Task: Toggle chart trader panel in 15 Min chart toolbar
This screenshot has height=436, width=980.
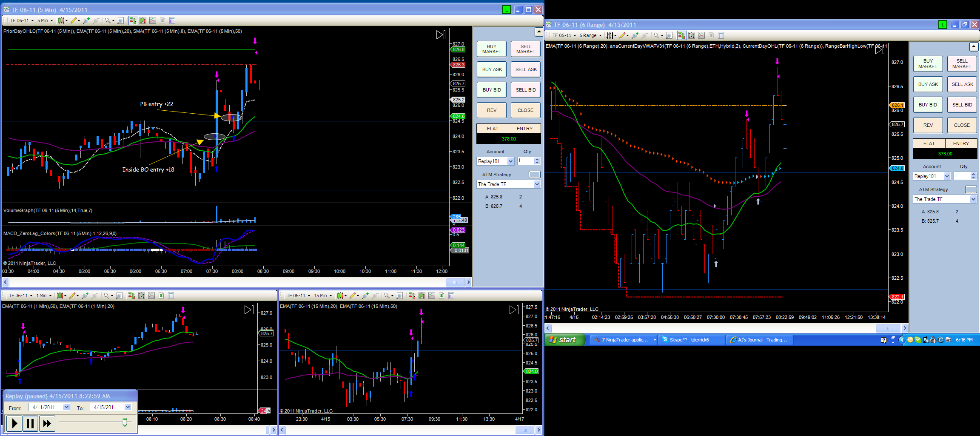Action: (412, 295)
